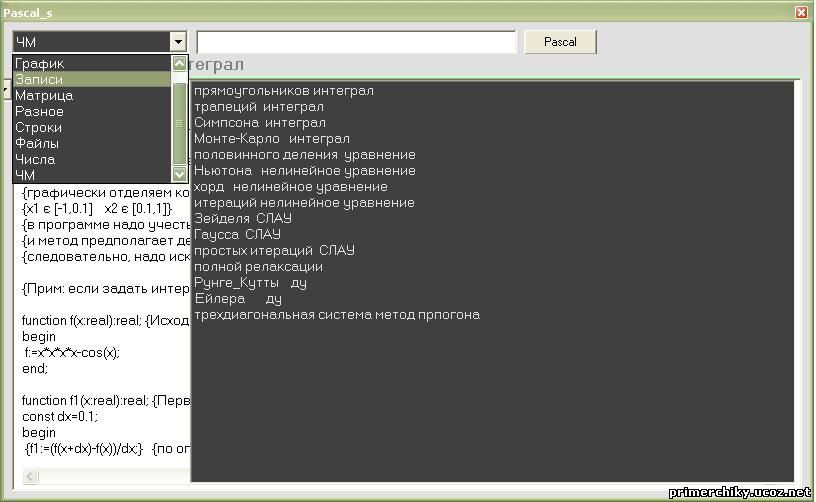Click the Pascal button
The image size is (816, 502).
[560, 42]
